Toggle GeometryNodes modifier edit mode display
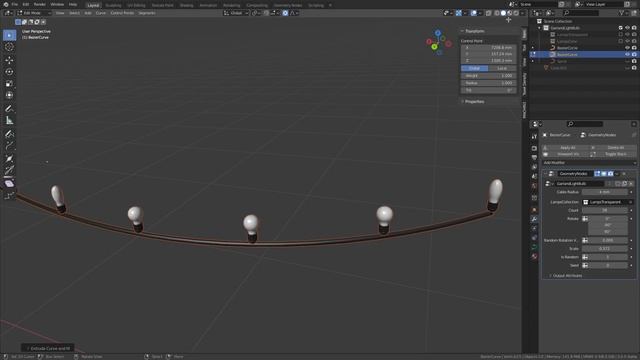This screenshot has height=360, width=640. pos(597,174)
